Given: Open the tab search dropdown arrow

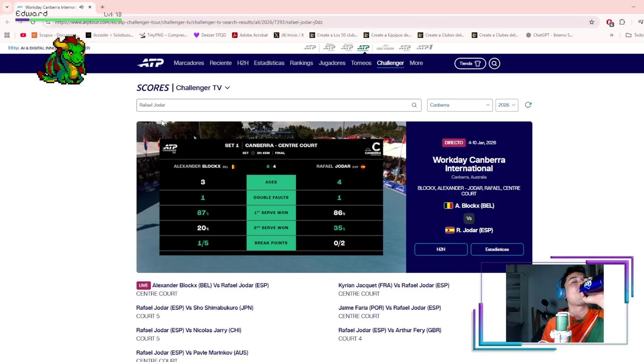Looking at the screenshot, I should (x=7, y=7).
